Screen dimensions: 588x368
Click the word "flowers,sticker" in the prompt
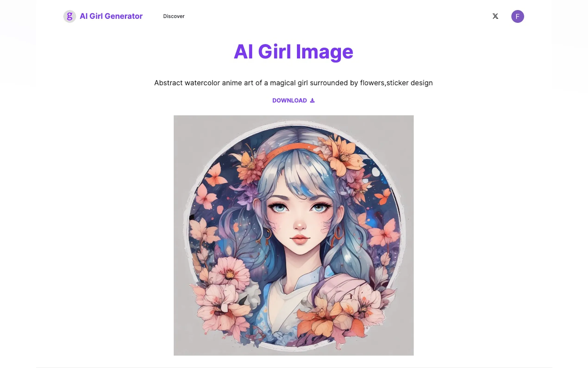point(384,83)
